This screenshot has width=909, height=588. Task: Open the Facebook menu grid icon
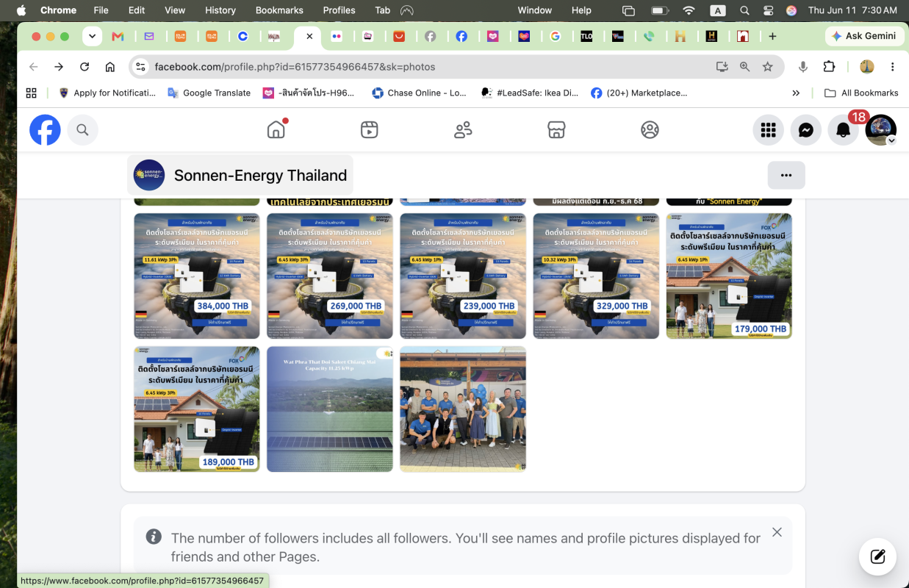[x=768, y=130]
